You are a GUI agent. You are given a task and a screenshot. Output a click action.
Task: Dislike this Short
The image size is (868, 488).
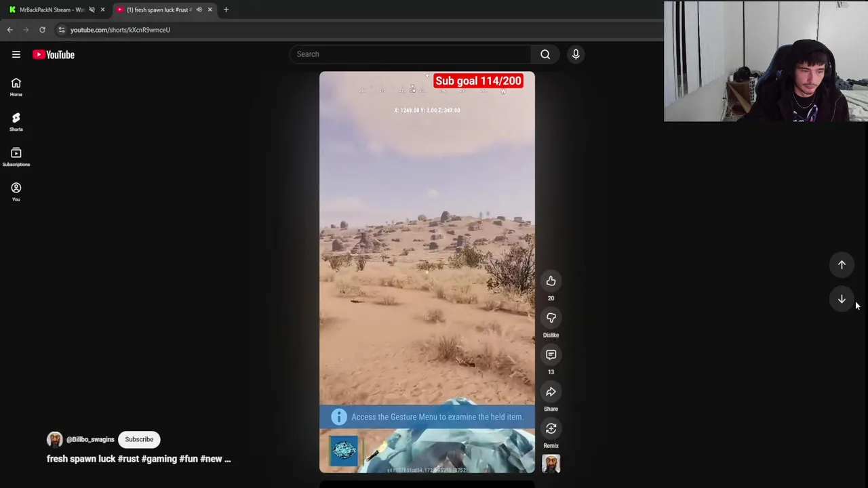[551, 318]
